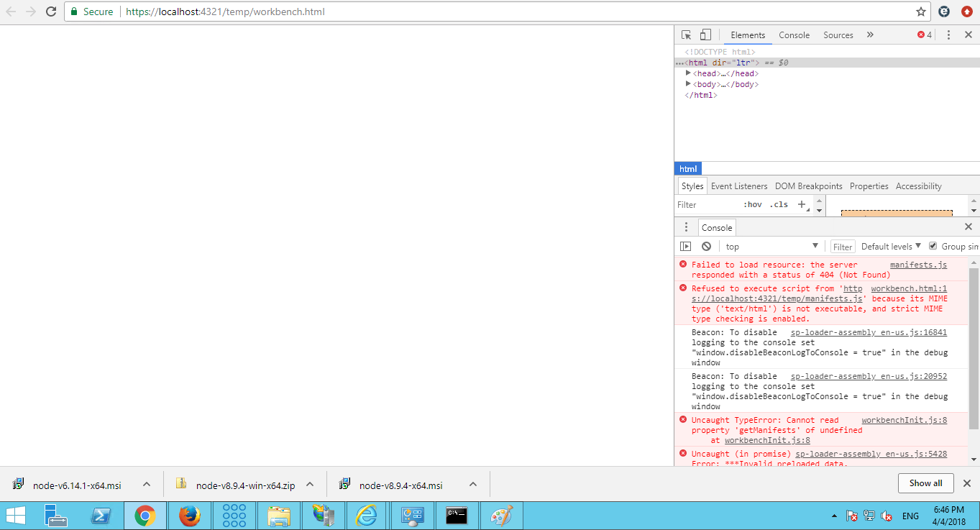Add a new style rule with the plus icon
The height and width of the screenshot is (530, 980).
(801, 204)
